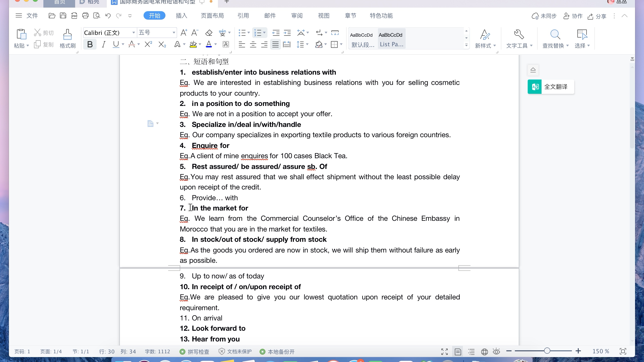This screenshot has width=644, height=362.
Task: Click the bulleted list icon
Action: [x=243, y=33]
